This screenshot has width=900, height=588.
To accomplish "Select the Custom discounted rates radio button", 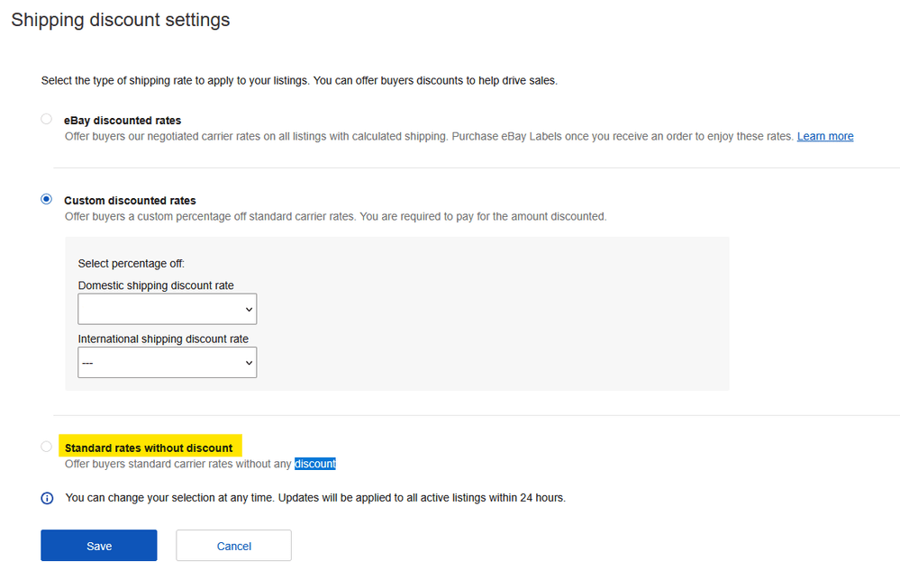I will click(x=47, y=199).
